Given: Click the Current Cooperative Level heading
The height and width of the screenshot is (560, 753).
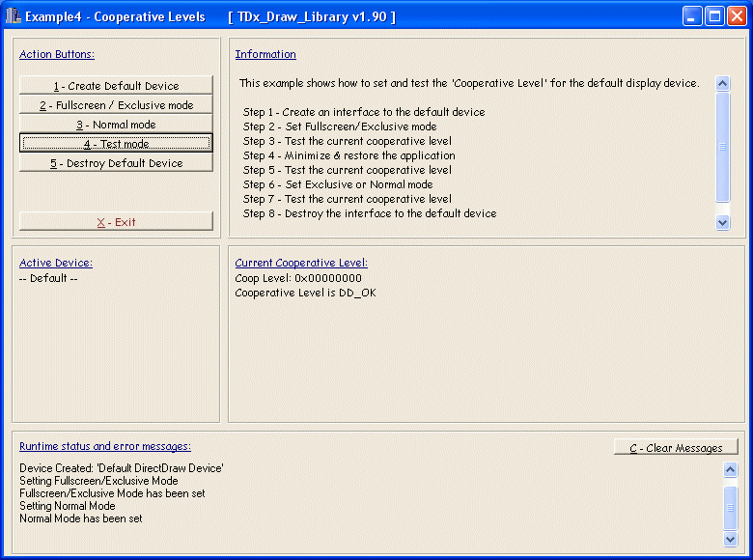Looking at the screenshot, I should pyautogui.click(x=301, y=263).
